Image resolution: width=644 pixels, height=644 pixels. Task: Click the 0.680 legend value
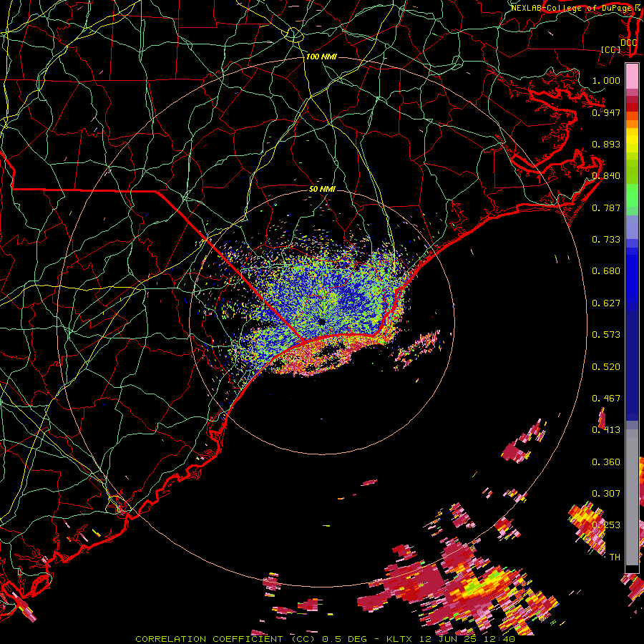pos(606,271)
